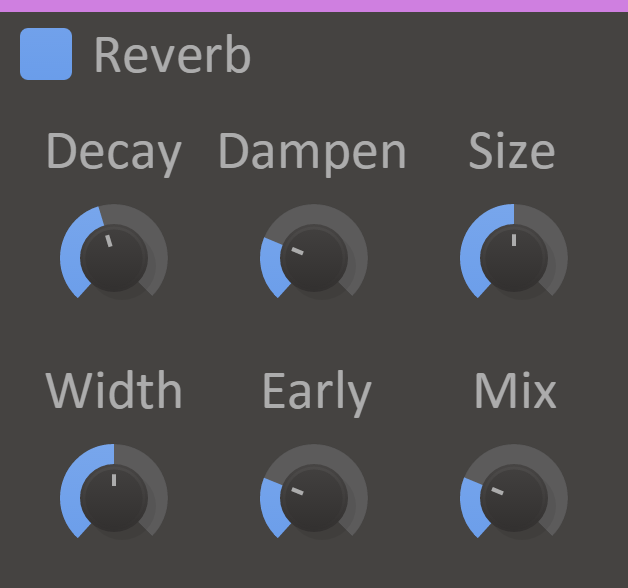
Task: Select the Size knob dial
Action: [x=514, y=258]
